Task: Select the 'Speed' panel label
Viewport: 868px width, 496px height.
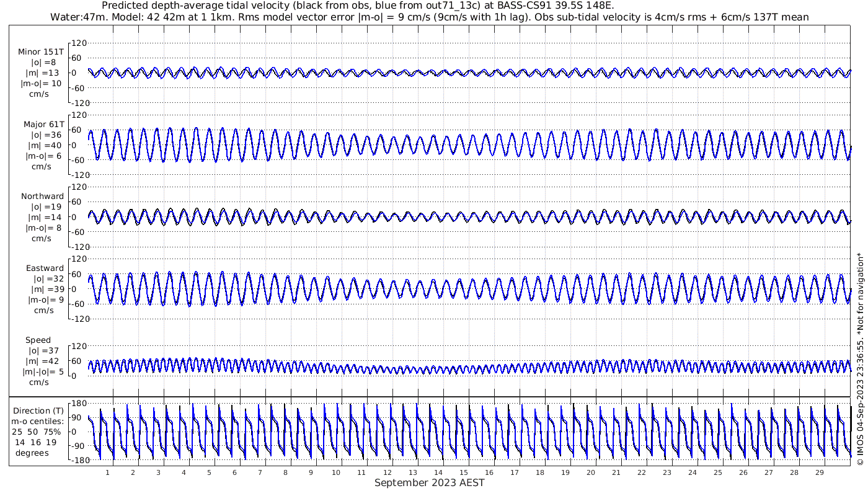Action: tap(38, 340)
